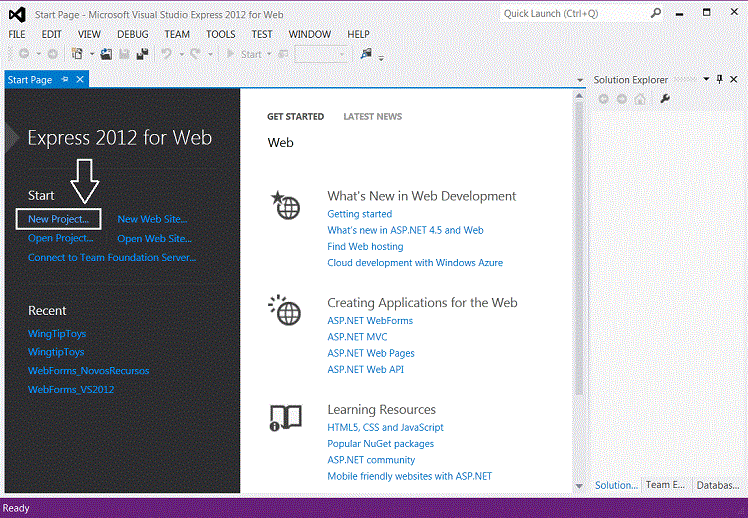Open the New Project dropdown arrow
The width and height of the screenshot is (748, 518).
92,54
